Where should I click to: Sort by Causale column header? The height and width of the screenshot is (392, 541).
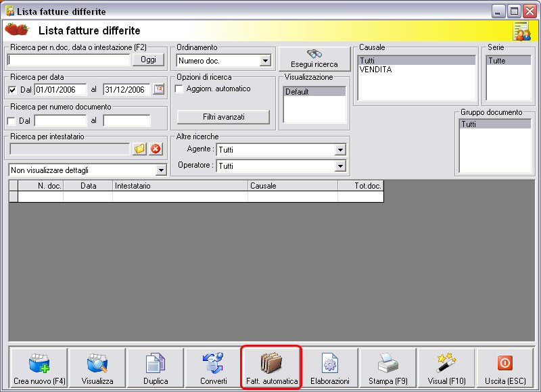tap(293, 186)
